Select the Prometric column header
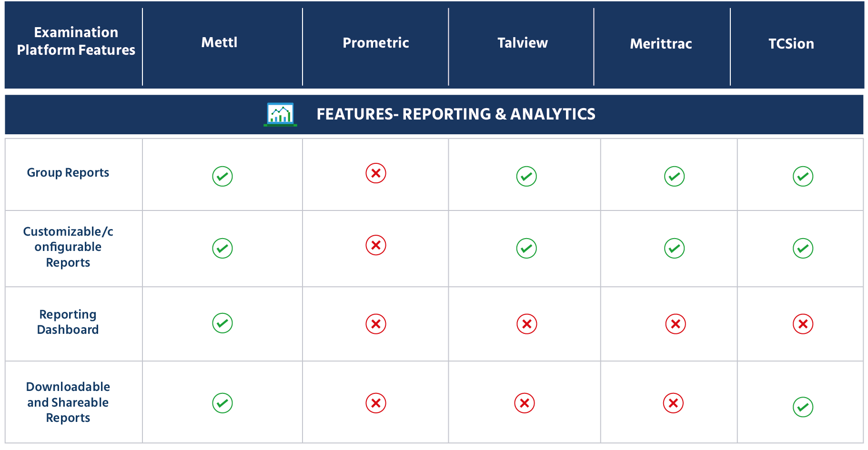Viewport: 868px width, 450px height. coord(376,43)
